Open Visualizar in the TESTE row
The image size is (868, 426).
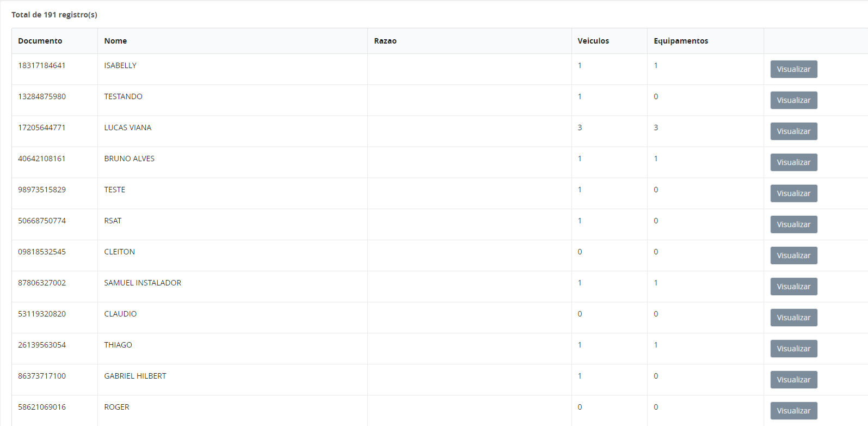click(x=793, y=193)
